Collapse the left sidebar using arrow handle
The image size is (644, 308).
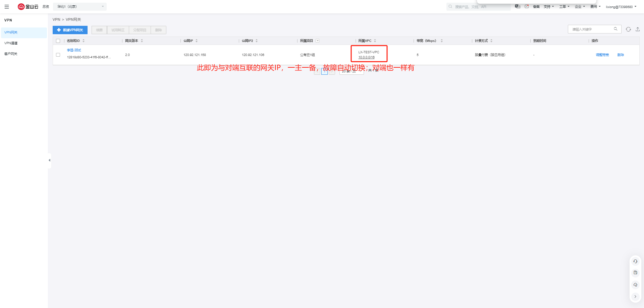click(x=50, y=160)
